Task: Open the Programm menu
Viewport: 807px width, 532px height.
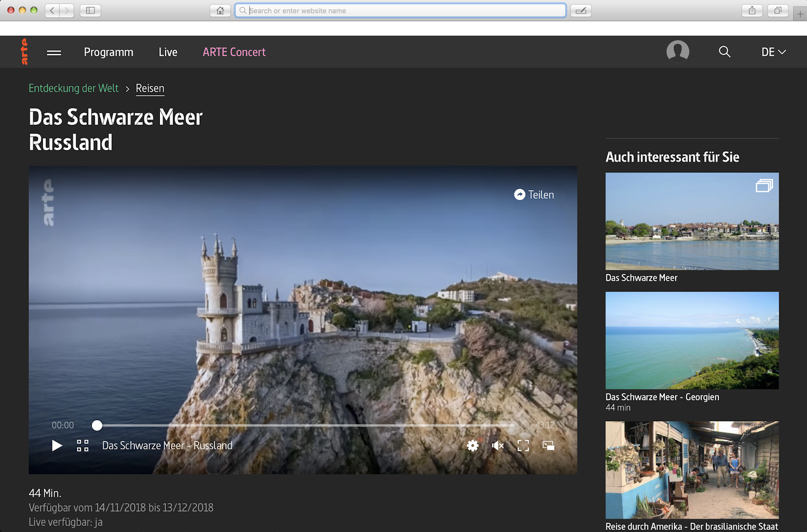Action: (108, 52)
